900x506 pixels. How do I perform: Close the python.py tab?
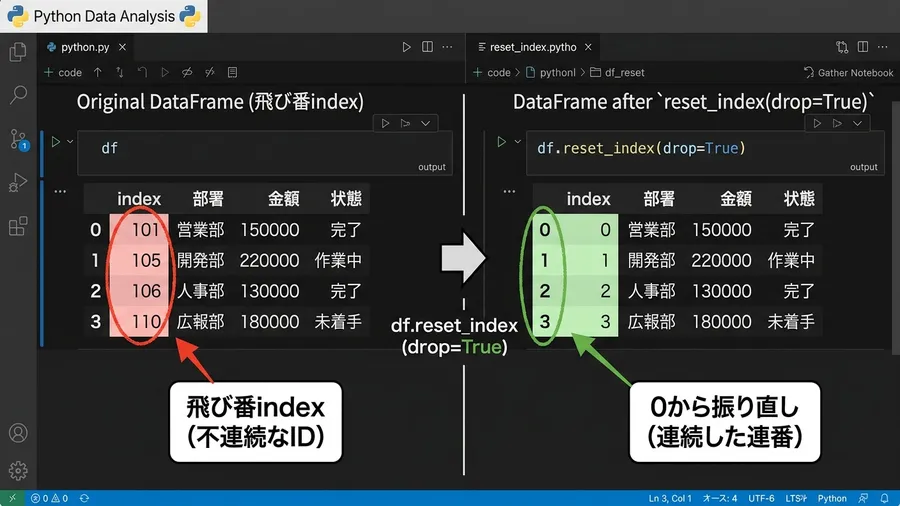(122, 47)
